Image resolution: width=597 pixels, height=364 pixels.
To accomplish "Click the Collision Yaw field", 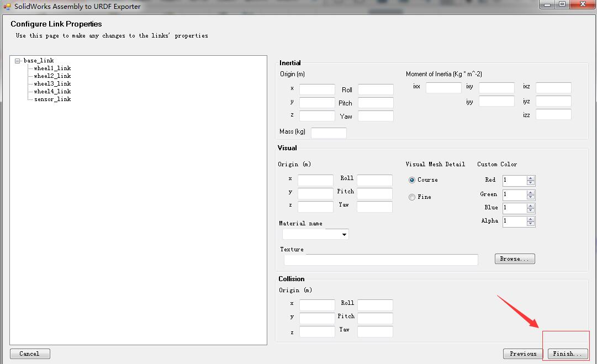I will point(375,331).
